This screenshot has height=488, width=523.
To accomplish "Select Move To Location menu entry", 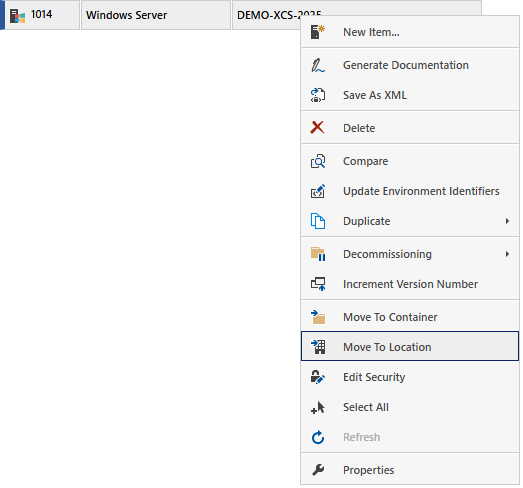I will tap(410, 347).
